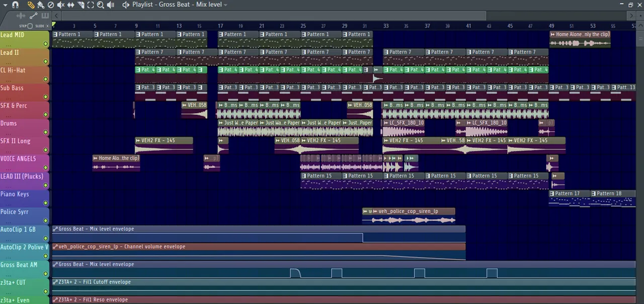The image size is (644, 304).
Task: Click the Playlist - Gross Beat - Mix level title
Action: [177, 5]
